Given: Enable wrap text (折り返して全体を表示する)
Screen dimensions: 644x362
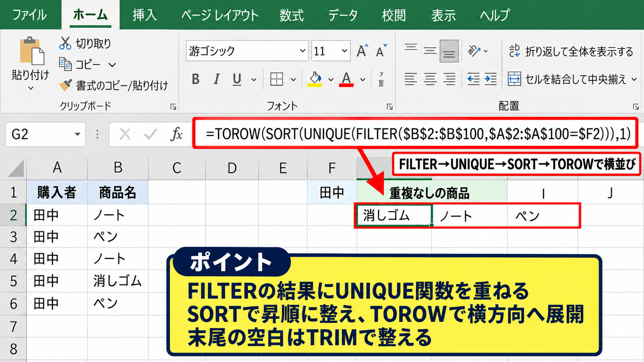Looking at the screenshot, I should tap(571, 51).
